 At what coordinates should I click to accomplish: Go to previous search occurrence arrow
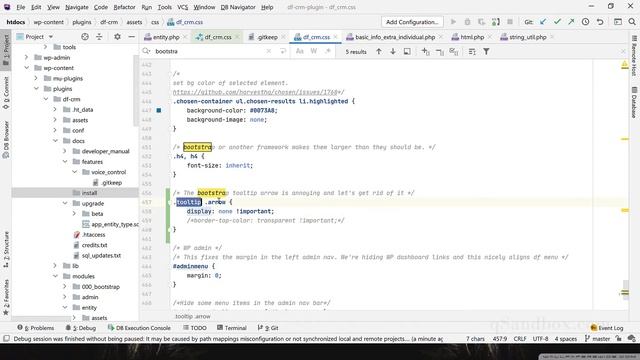coord(379,51)
